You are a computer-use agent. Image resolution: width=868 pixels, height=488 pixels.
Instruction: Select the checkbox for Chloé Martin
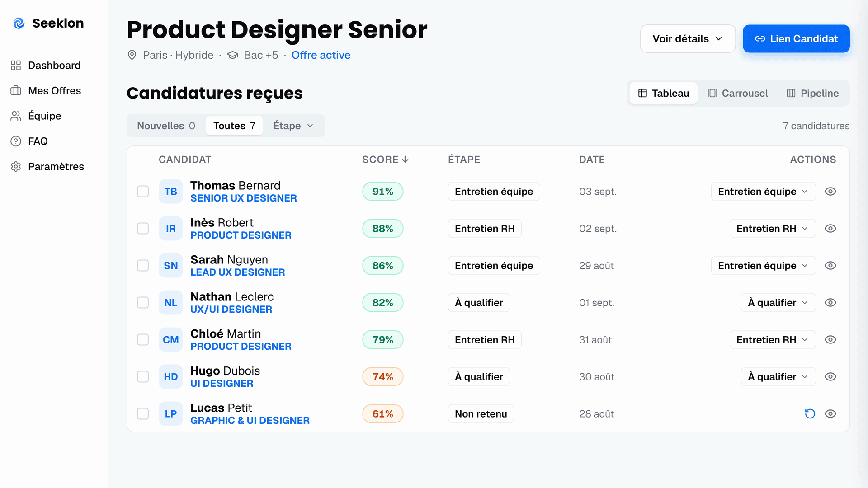[143, 340]
